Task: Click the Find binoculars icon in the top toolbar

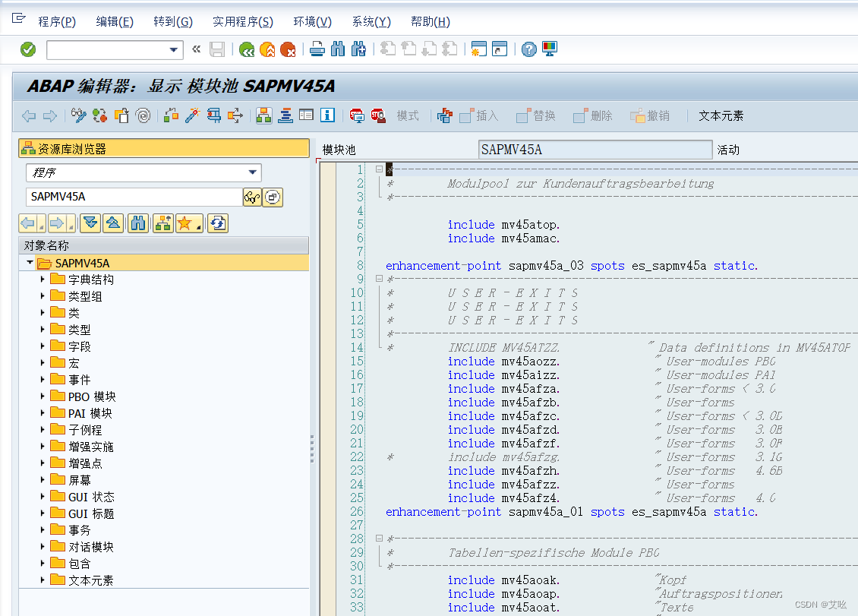Action: click(x=338, y=49)
